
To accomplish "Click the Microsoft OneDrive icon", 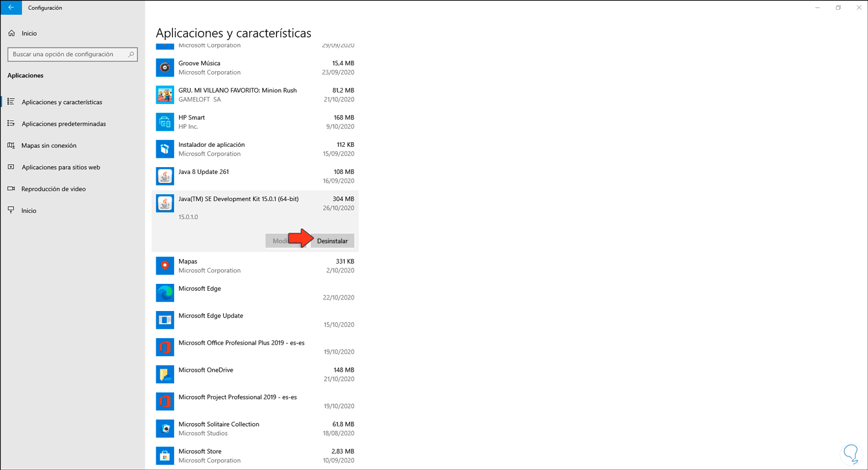I will [165, 375].
